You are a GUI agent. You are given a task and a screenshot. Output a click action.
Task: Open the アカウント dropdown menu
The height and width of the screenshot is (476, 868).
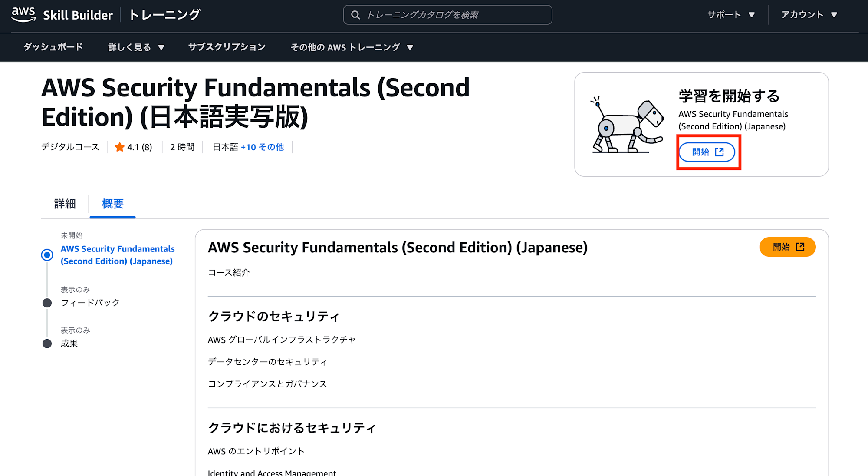[809, 15]
